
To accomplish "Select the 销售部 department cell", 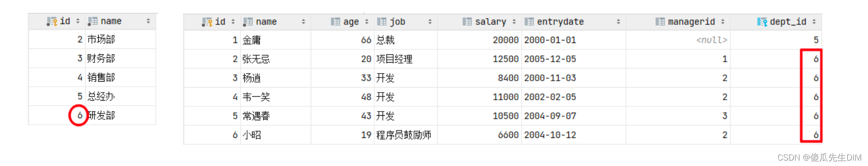I will point(120,78).
